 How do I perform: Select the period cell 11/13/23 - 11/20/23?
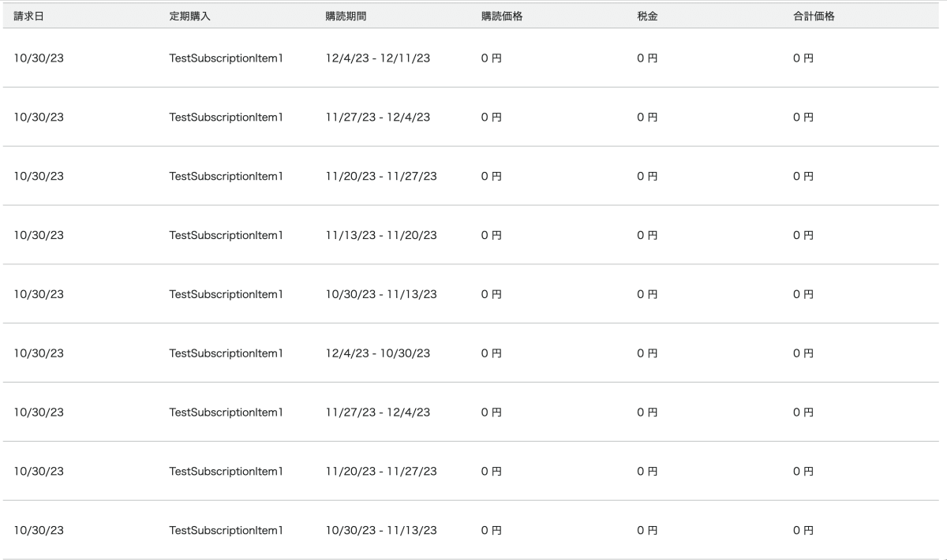click(x=381, y=235)
